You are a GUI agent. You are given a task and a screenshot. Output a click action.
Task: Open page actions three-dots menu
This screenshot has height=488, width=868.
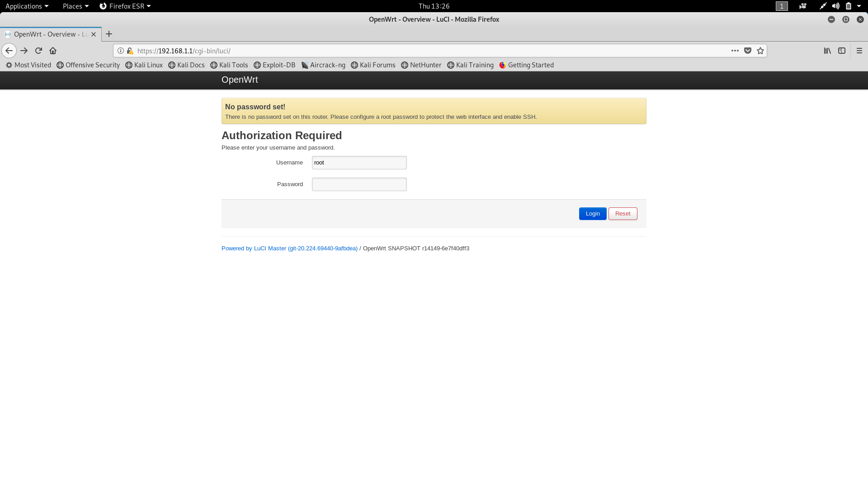(735, 51)
